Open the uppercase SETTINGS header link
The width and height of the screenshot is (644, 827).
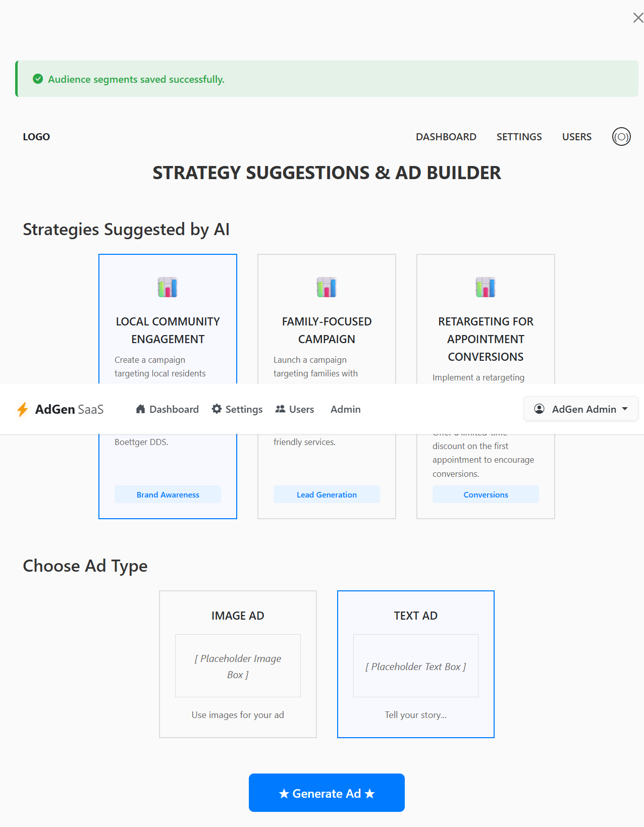click(519, 137)
